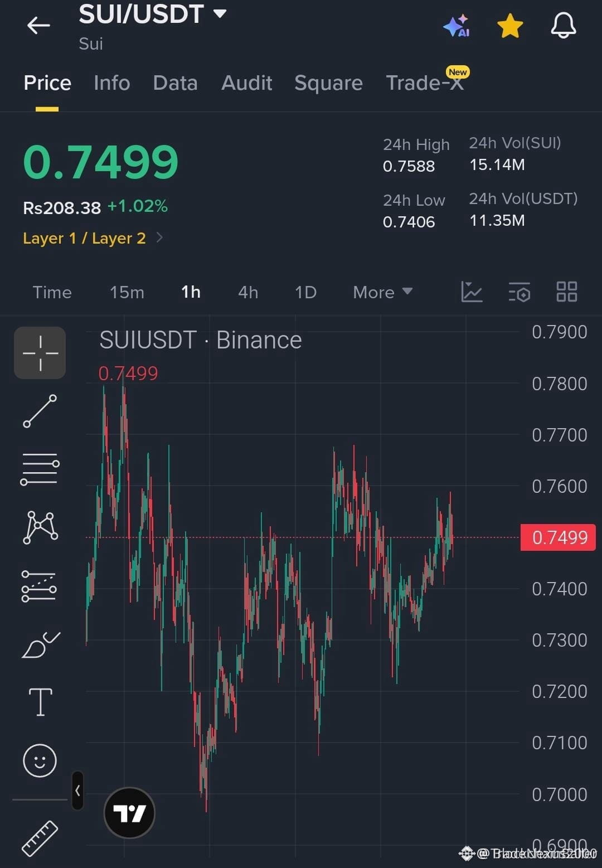
Task: Click the red 0.7499 price-axis label
Action: [x=558, y=537]
